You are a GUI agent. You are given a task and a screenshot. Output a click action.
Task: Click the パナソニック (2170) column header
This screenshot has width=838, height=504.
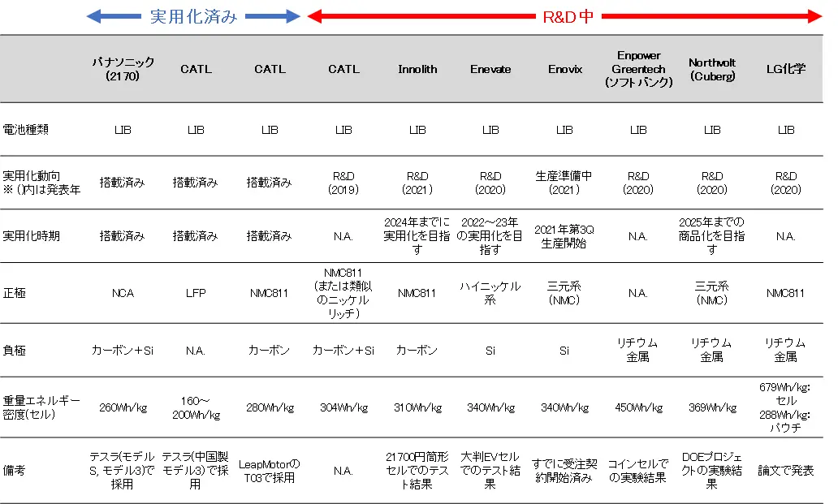[x=123, y=69]
